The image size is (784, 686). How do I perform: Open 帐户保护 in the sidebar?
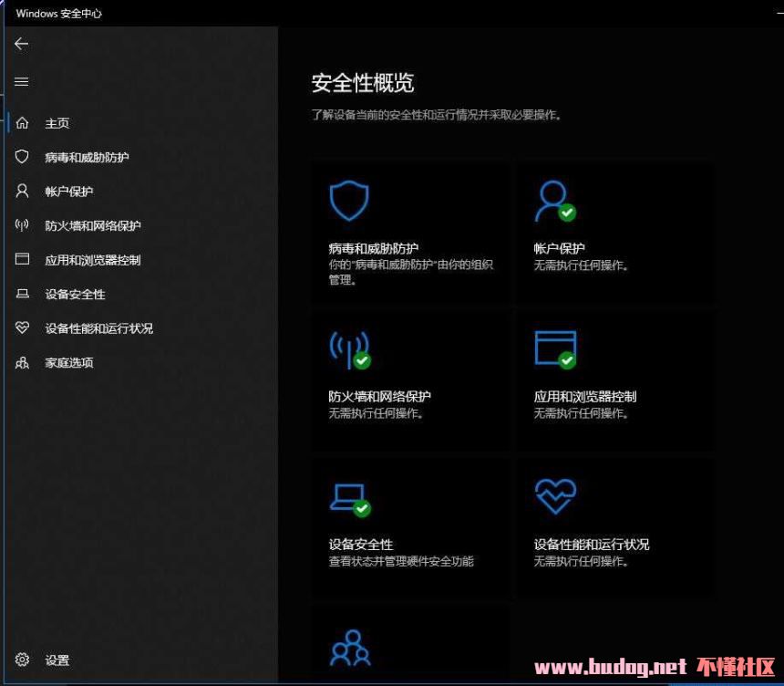point(69,192)
